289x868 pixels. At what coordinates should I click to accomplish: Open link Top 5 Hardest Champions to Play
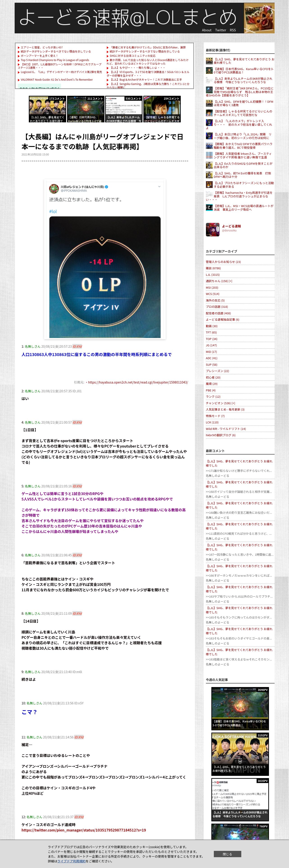[x=55, y=60]
